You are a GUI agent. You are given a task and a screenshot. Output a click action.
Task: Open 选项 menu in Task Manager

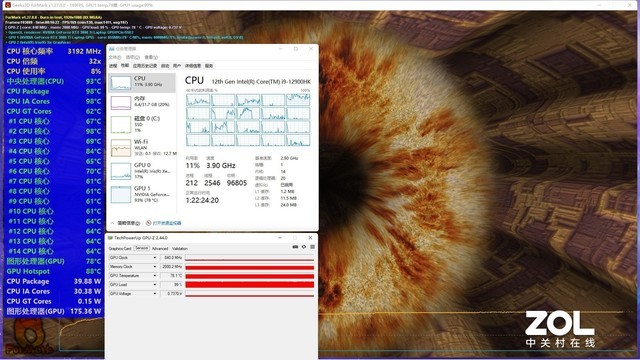133,57
